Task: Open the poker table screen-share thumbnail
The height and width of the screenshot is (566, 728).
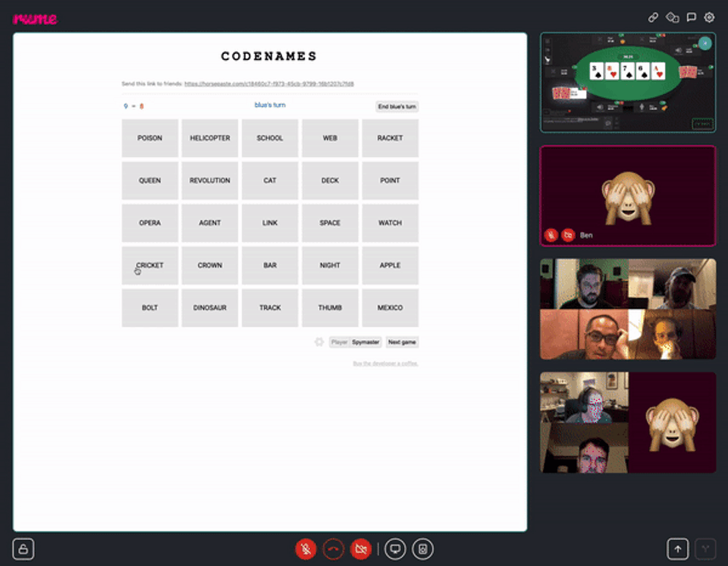Action: 628,83
